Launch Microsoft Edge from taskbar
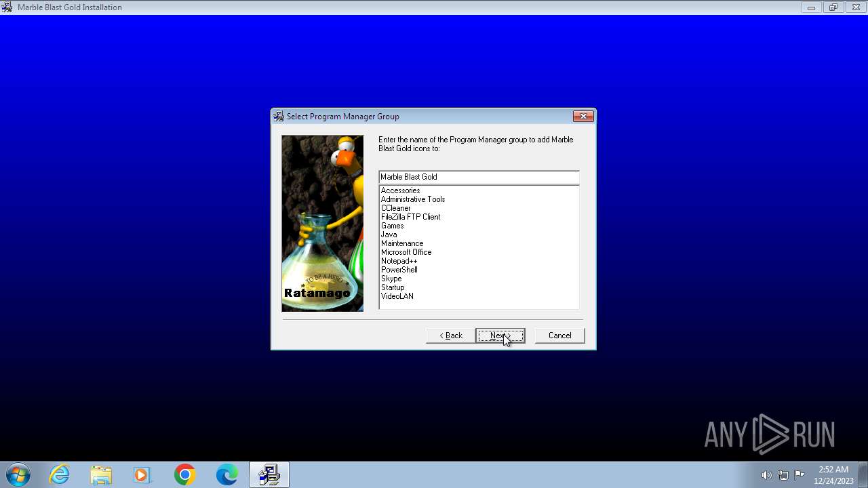 (226, 475)
